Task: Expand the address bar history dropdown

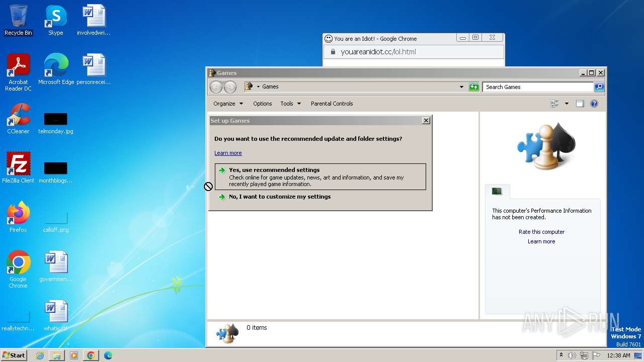Action: (461, 87)
